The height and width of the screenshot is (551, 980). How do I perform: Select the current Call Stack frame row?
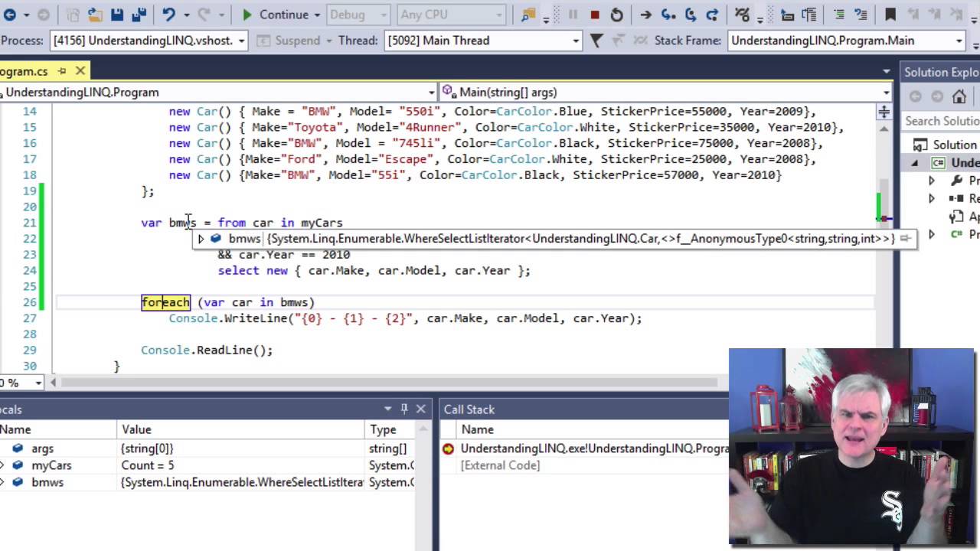coord(586,448)
